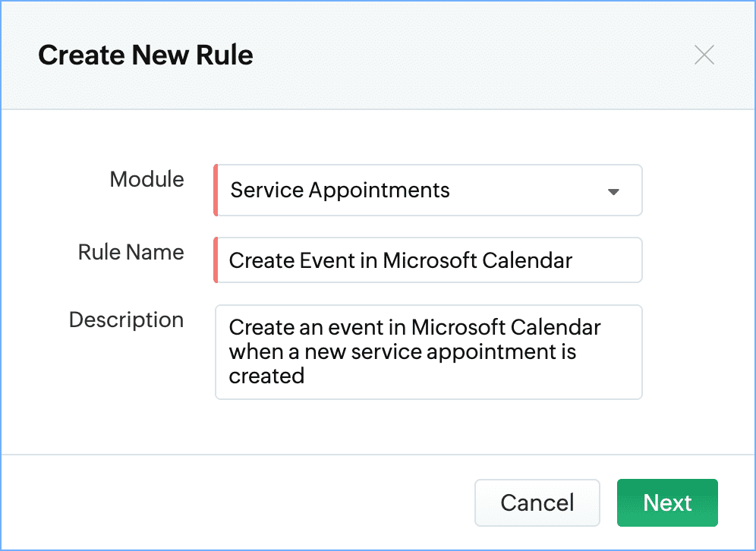Viewport: 756px width, 551px height.
Task: Click the Create New Rule title text
Action: (146, 55)
